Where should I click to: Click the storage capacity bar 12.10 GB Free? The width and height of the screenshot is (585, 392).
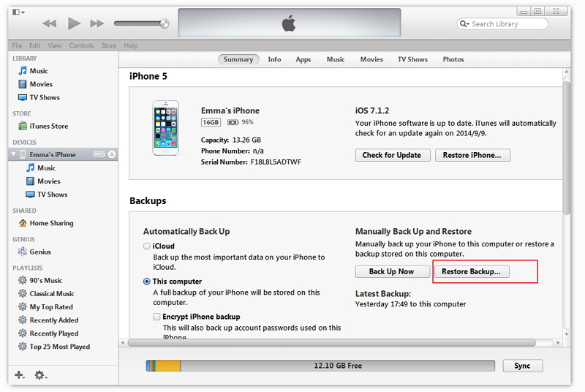(320, 366)
